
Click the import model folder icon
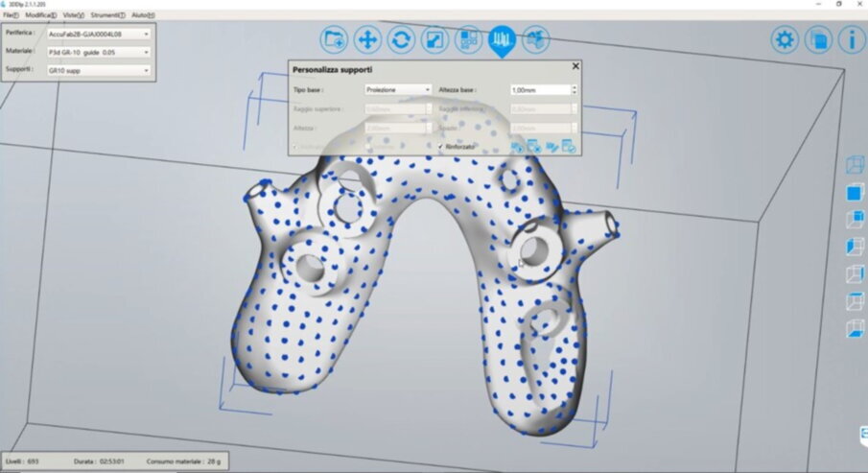[335, 39]
